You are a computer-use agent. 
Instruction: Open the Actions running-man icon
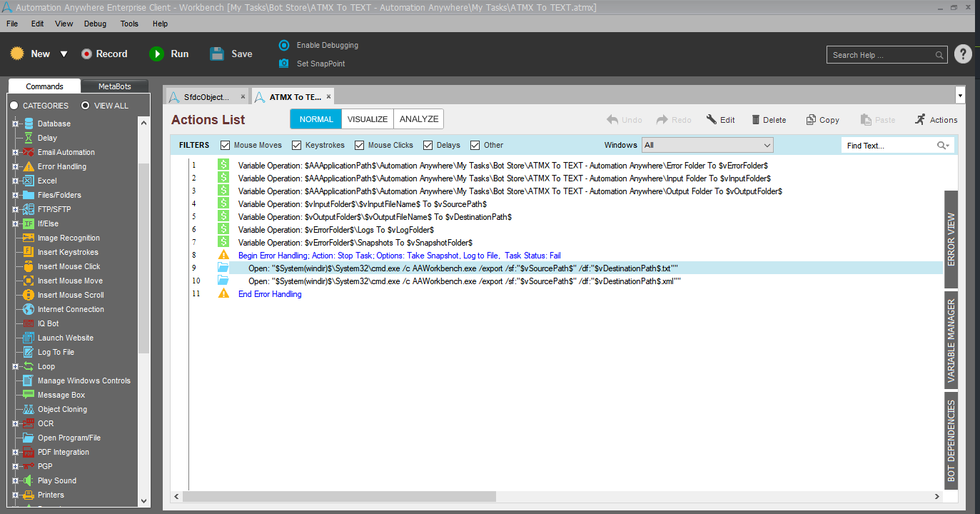920,119
